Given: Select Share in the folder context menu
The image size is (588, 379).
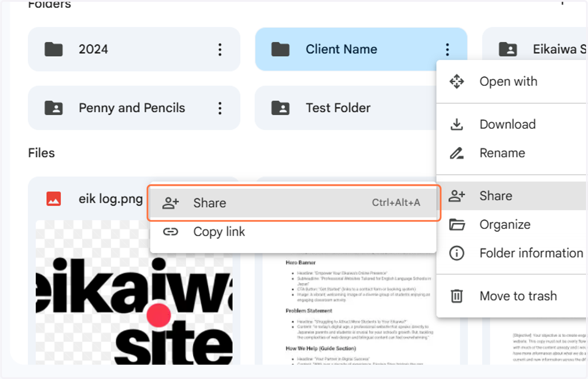Looking at the screenshot, I should point(512,196).
